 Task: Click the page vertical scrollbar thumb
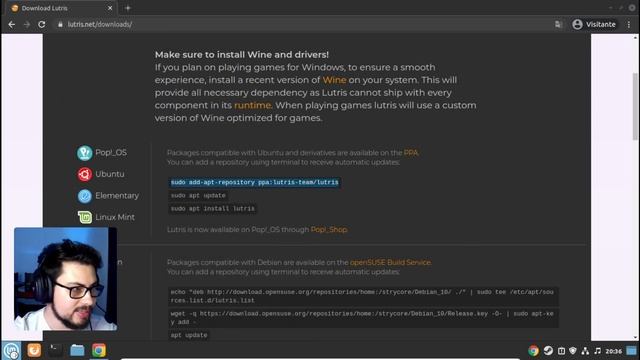[x=635, y=106]
